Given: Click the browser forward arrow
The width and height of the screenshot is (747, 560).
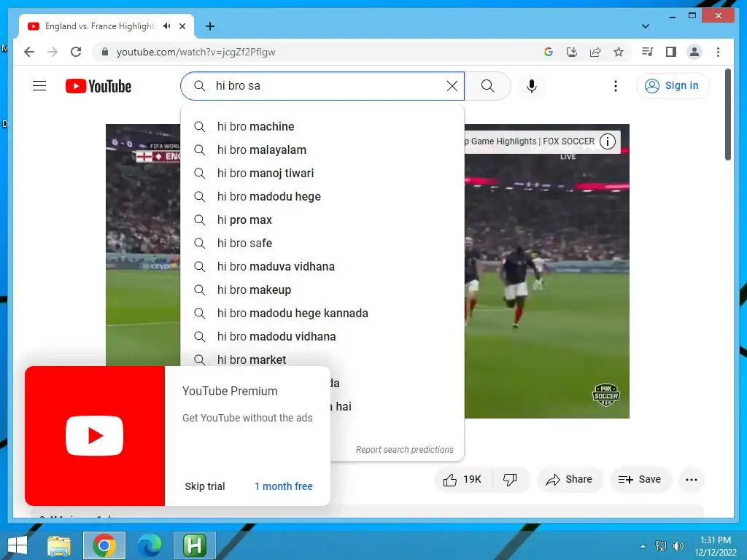Looking at the screenshot, I should 53,52.
